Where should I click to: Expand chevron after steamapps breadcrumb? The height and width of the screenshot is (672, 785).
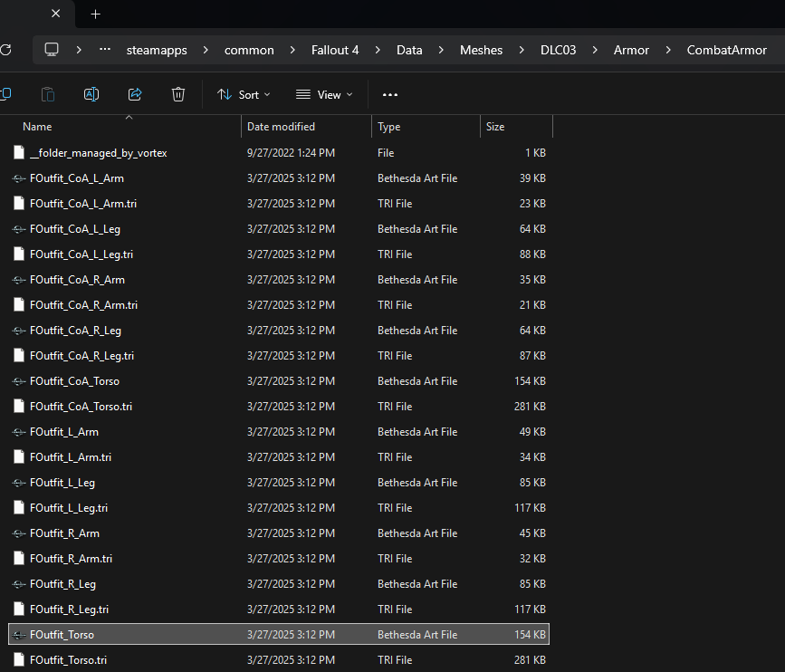pyautogui.click(x=206, y=50)
